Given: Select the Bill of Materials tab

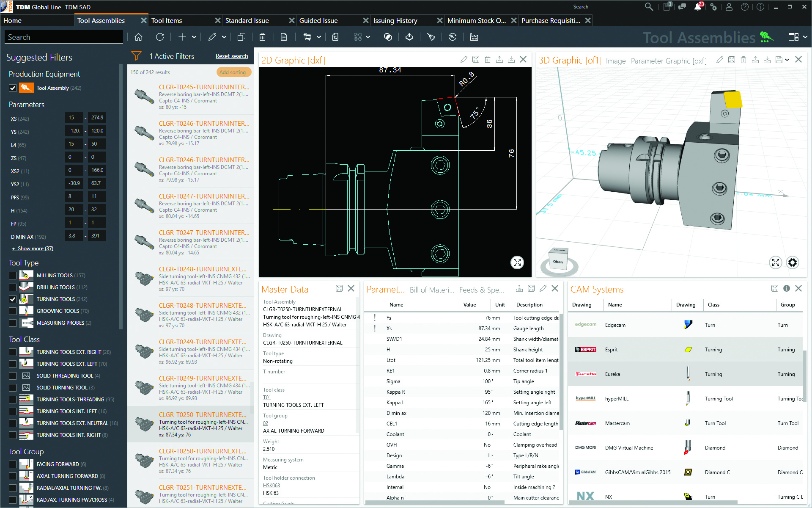Looking at the screenshot, I should [x=432, y=290].
